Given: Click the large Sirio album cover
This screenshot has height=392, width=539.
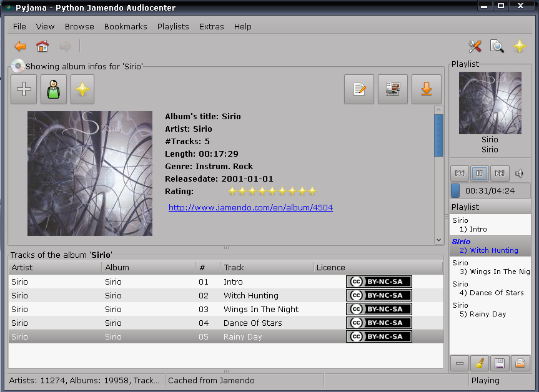Looking at the screenshot, I should point(90,173).
